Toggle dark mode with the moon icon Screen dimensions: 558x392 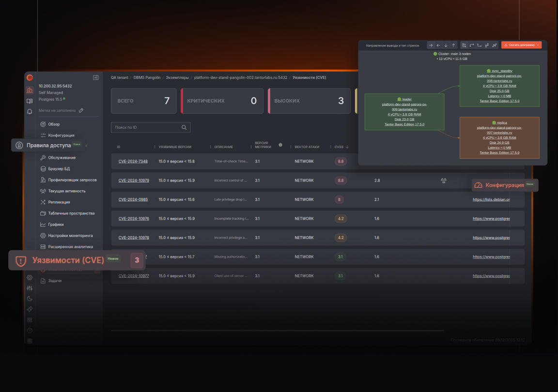click(30, 299)
